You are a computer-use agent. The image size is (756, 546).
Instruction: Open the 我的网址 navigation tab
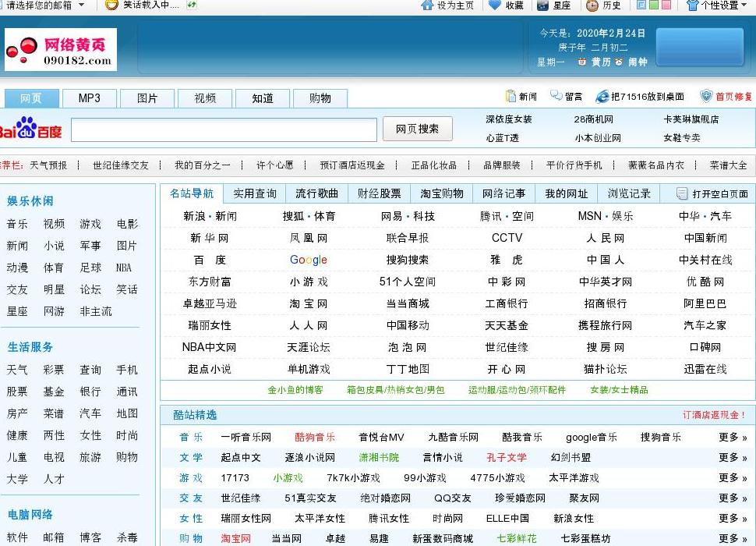pos(566,194)
